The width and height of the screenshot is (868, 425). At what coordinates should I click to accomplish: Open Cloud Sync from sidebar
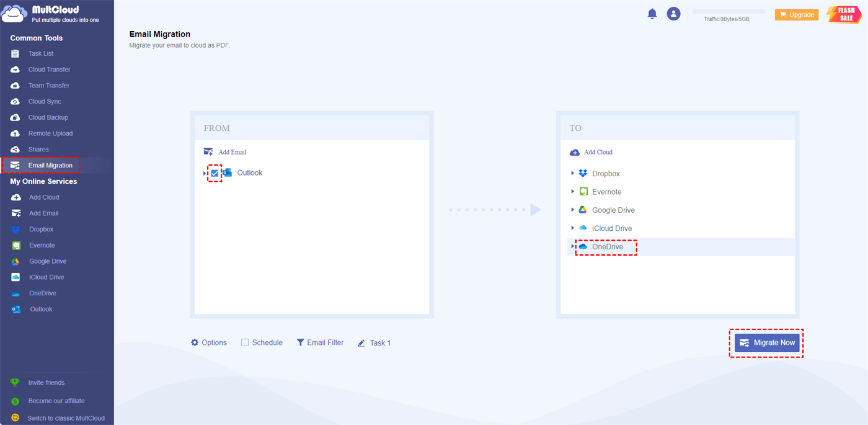[45, 102]
